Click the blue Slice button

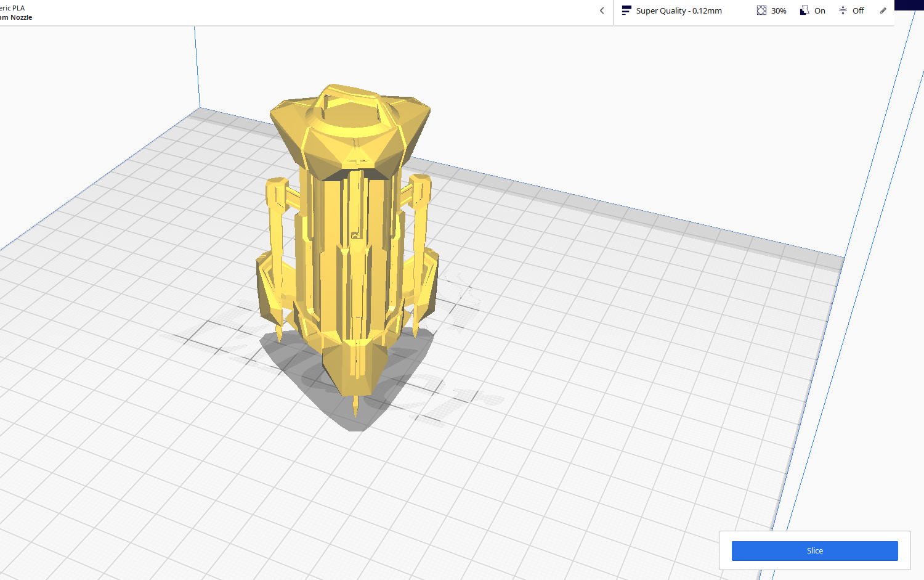click(x=814, y=550)
